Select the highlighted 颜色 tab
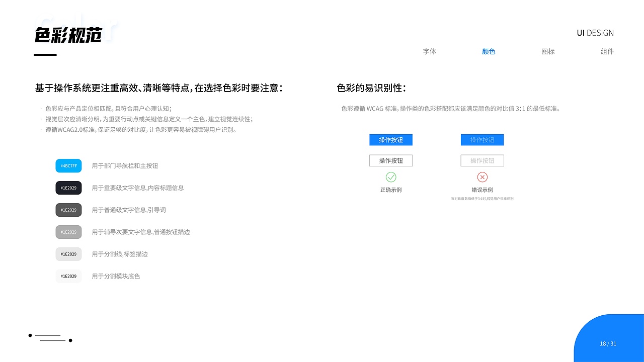 [489, 51]
